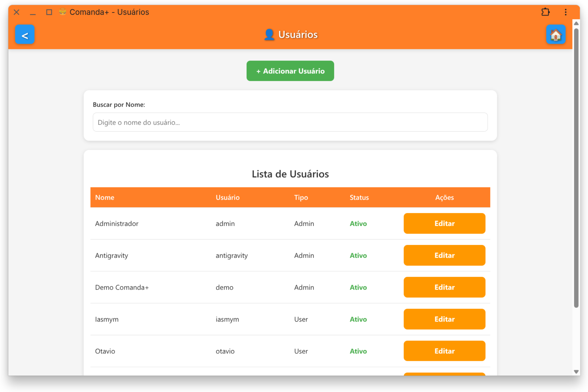
Task: Edit the Antigravity user
Action: point(444,255)
